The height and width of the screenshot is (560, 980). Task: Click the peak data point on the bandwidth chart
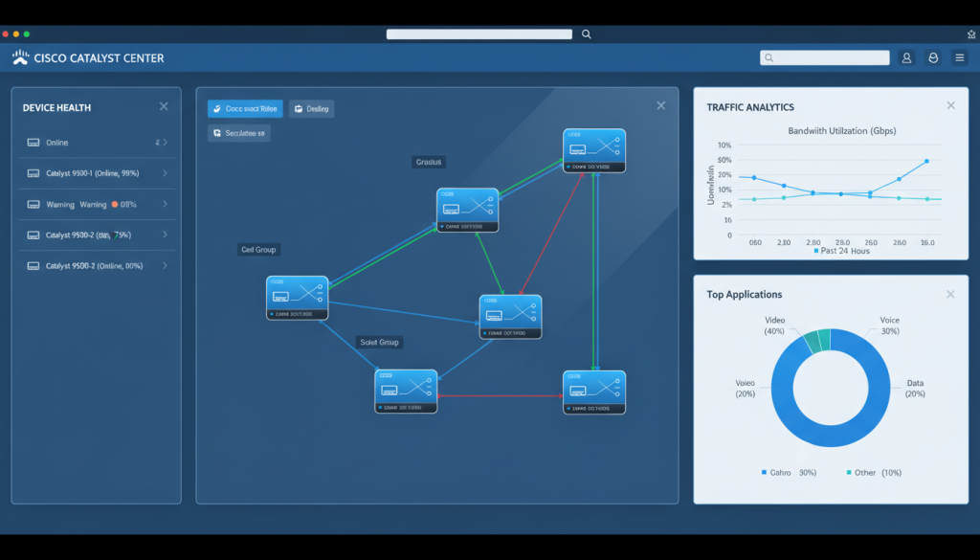[x=926, y=161]
